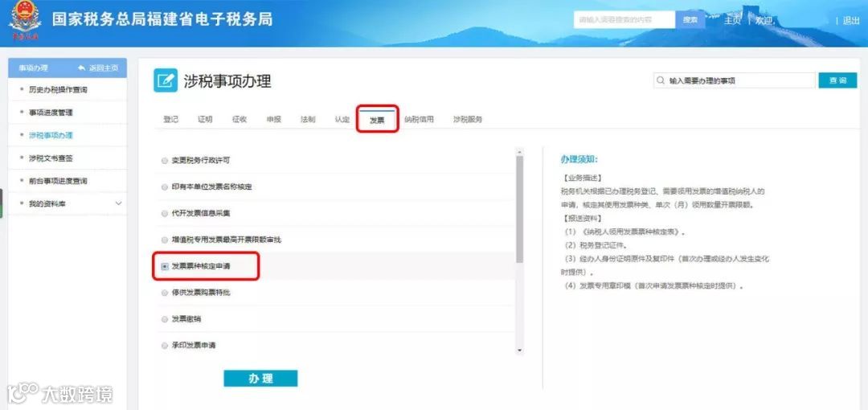The width and height of the screenshot is (868, 410).
Task: Switch to the 证明 tab
Action: pyautogui.click(x=205, y=119)
